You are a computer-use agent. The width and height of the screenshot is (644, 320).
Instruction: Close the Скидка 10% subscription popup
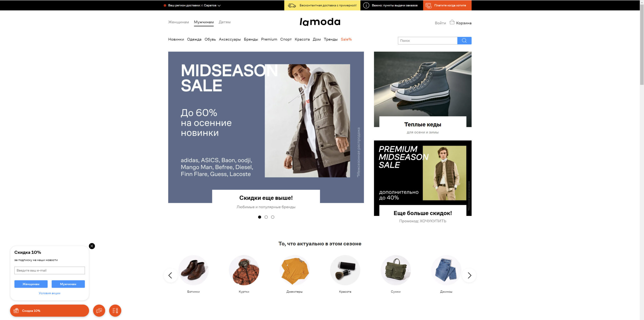(92, 246)
